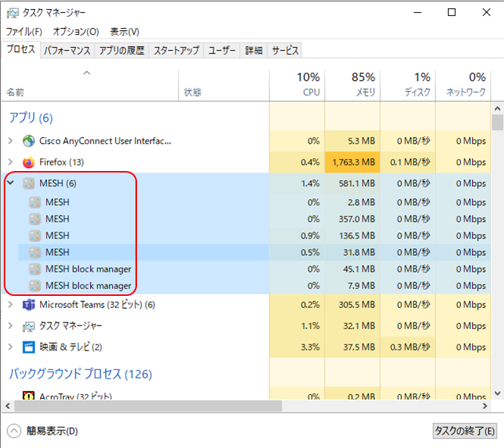
Task: Click the 映画 & テレビ clapperboard icon
Action: click(x=29, y=347)
